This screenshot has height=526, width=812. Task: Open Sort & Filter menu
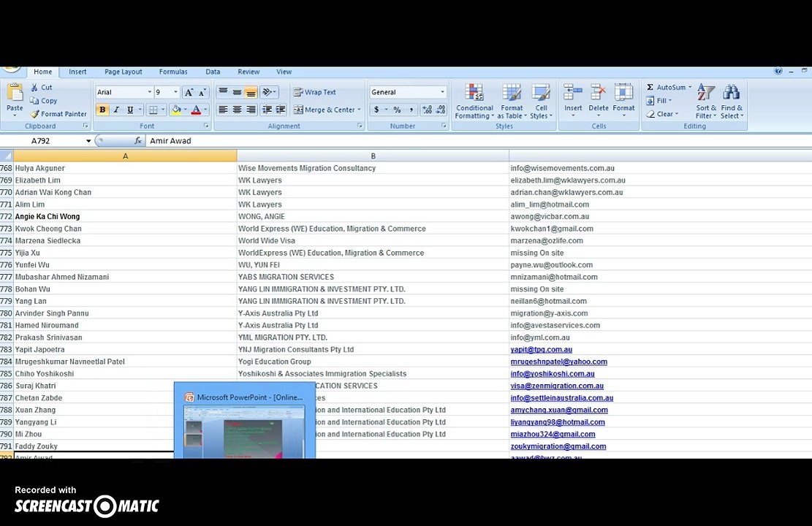(706, 101)
